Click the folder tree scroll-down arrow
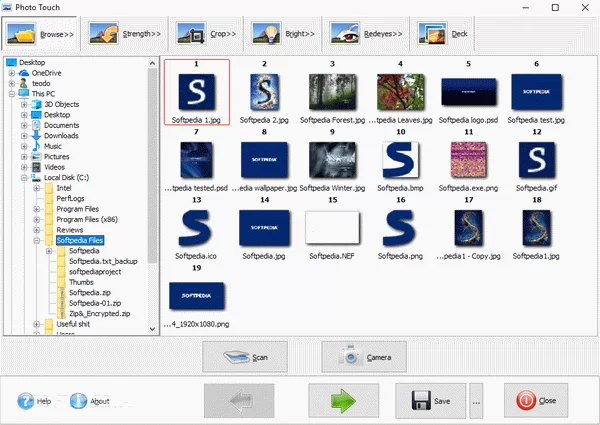 152,329
